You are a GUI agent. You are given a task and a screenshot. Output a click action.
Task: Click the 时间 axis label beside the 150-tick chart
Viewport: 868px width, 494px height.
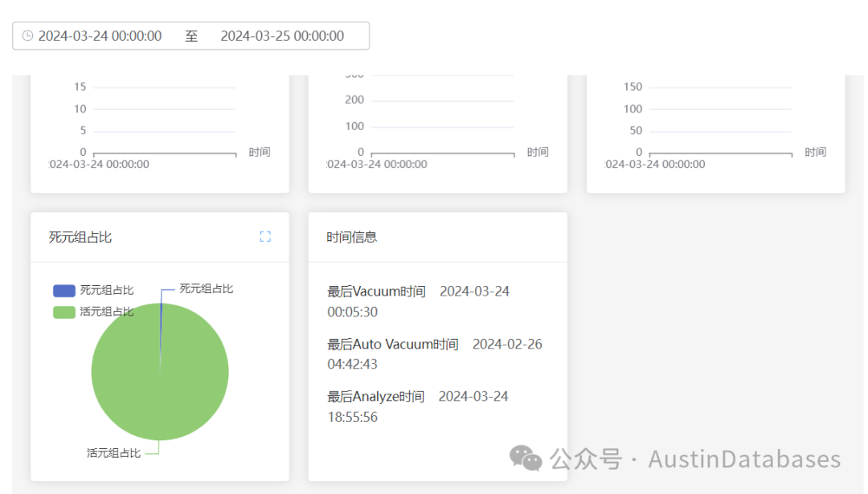[x=816, y=152]
